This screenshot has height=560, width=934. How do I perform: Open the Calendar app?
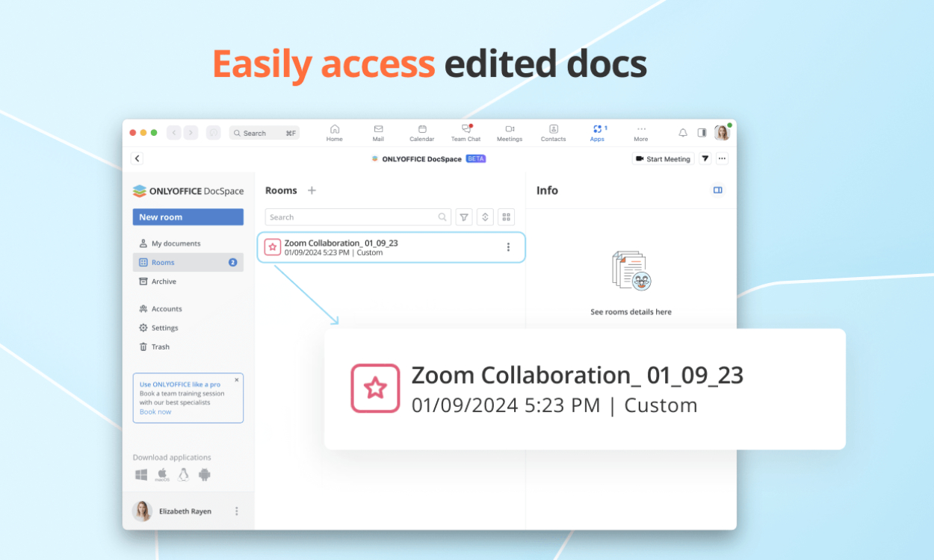coord(421,132)
